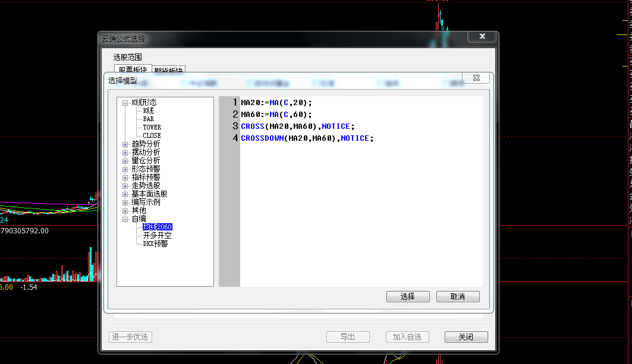632x364 pixels.
Task: Expand the 摆动分析 category
Action: 125,153
